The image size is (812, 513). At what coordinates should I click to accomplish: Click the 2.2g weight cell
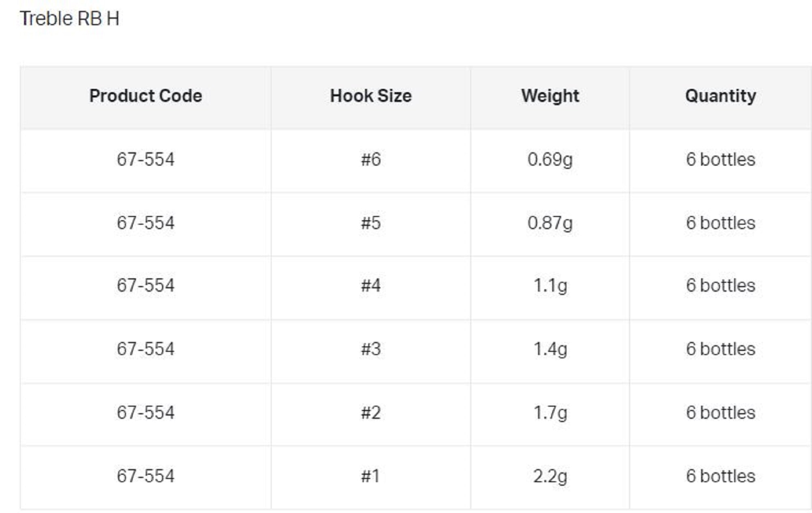[x=550, y=476]
